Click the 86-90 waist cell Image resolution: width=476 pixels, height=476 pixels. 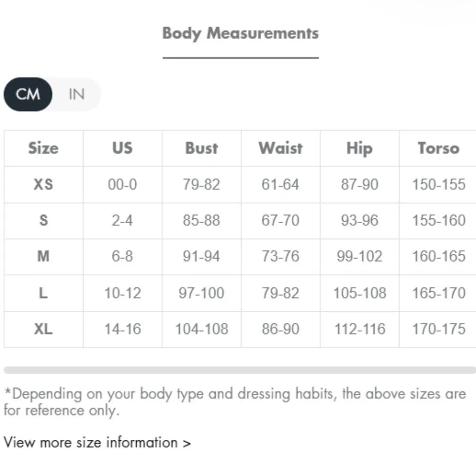click(x=280, y=329)
